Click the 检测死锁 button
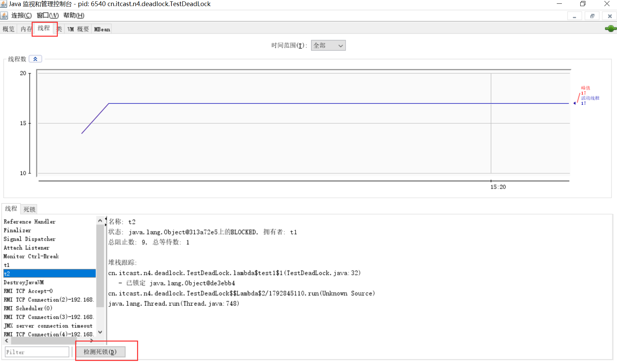 point(100,352)
